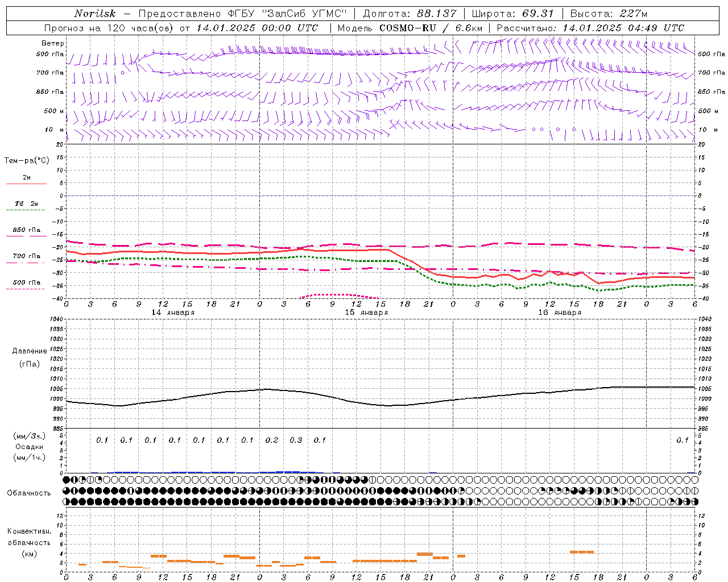
Task: Select the "Высота: 227м" elevation text
Action: click(x=609, y=14)
